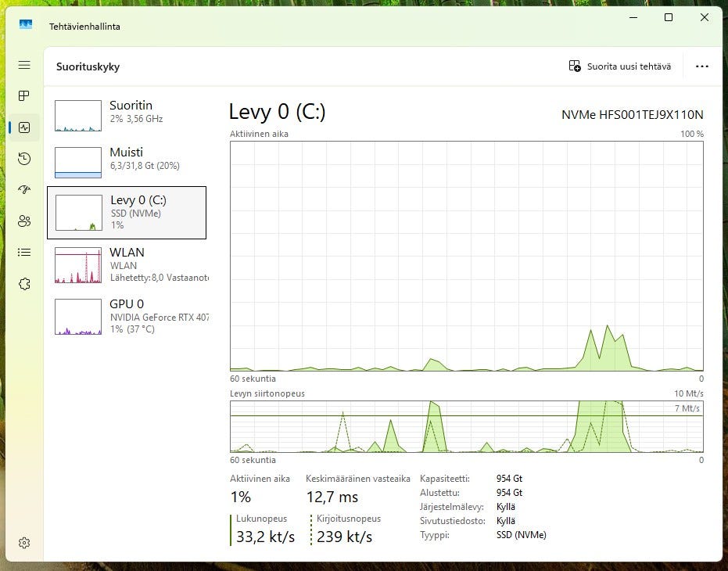Click the 'Levyn siirtonopeus' transfer rate graph

[466, 426]
